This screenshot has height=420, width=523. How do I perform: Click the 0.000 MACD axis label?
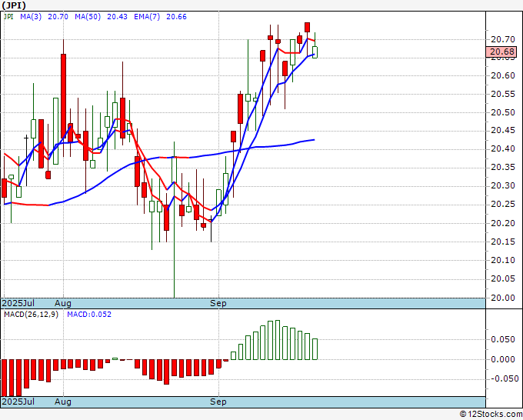[x=503, y=359]
